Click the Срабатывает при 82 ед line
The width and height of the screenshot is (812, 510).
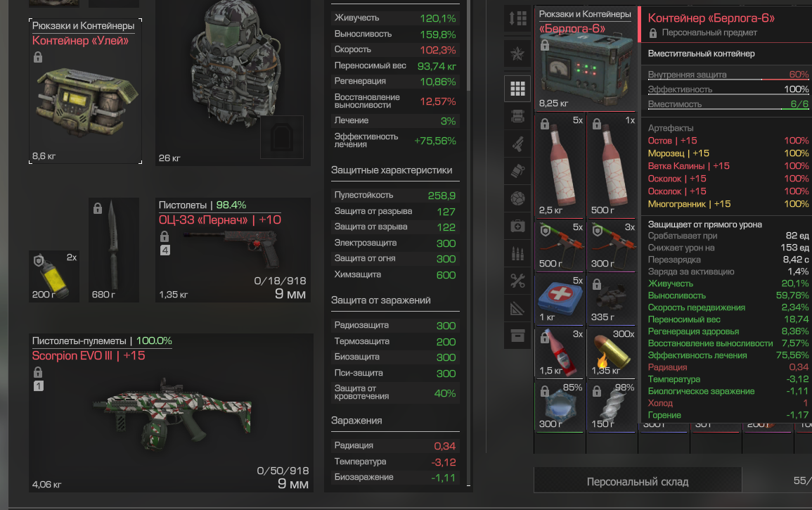point(728,236)
